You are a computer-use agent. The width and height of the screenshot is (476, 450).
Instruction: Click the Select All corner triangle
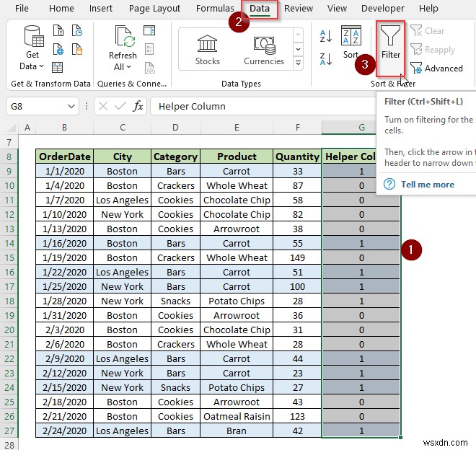tap(12, 128)
